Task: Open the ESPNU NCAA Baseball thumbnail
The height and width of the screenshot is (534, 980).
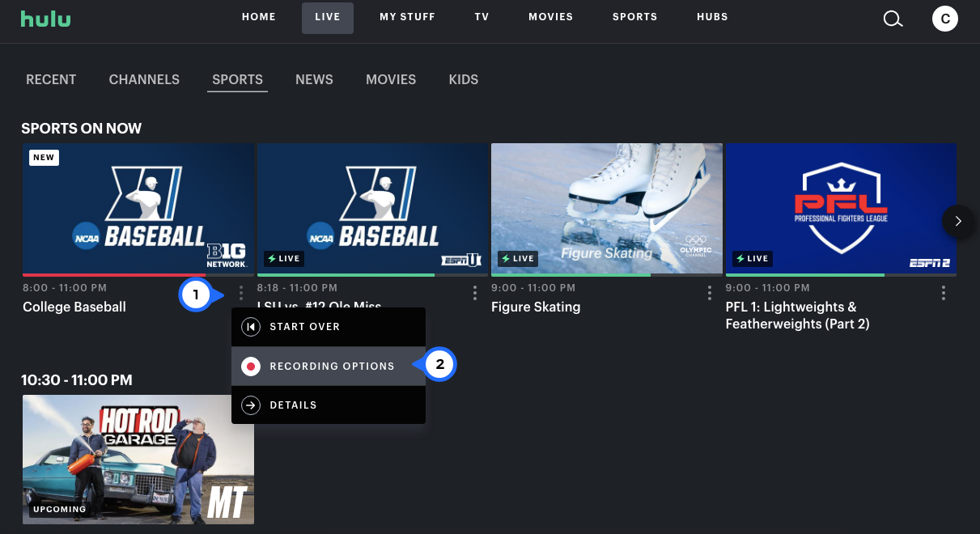Action: [x=372, y=209]
